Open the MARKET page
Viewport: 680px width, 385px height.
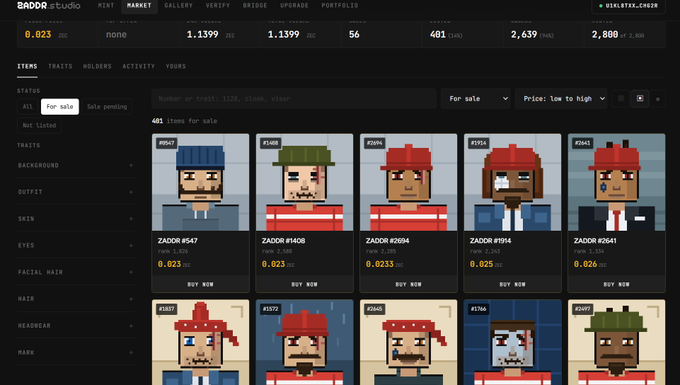pyautogui.click(x=139, y=6)
